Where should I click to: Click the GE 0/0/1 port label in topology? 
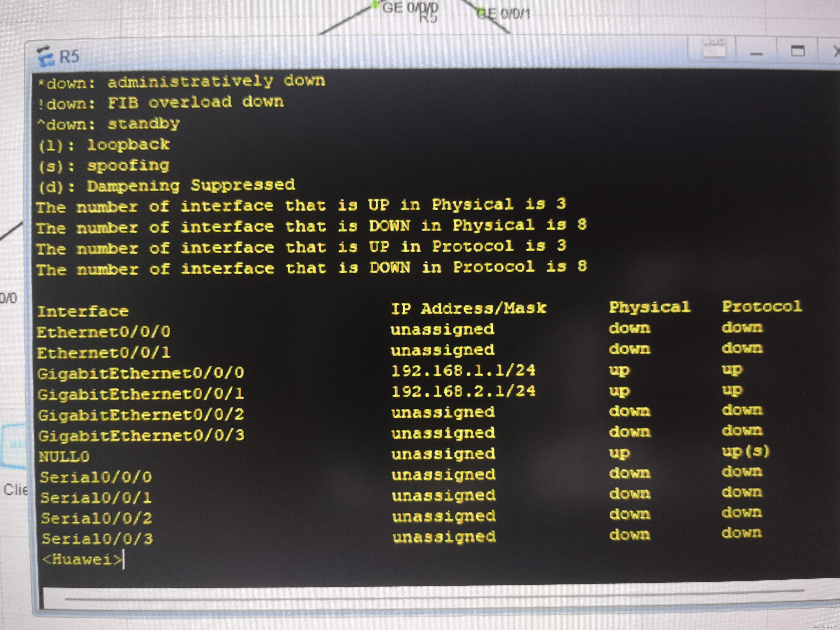[503, 14]
